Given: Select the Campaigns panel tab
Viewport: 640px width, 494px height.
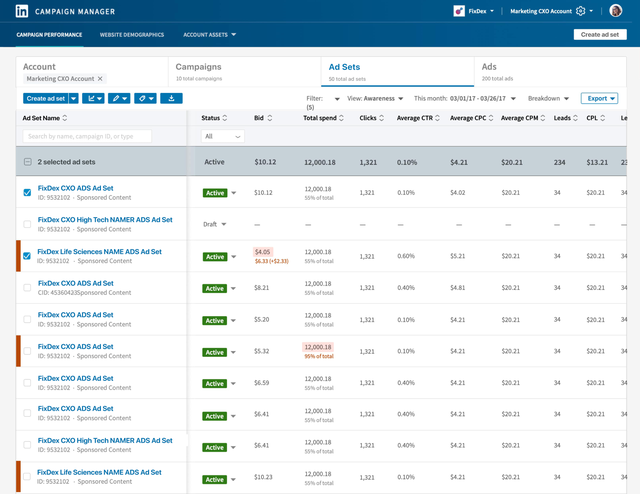Looking at the screenshot, I should tap(244, 72).
